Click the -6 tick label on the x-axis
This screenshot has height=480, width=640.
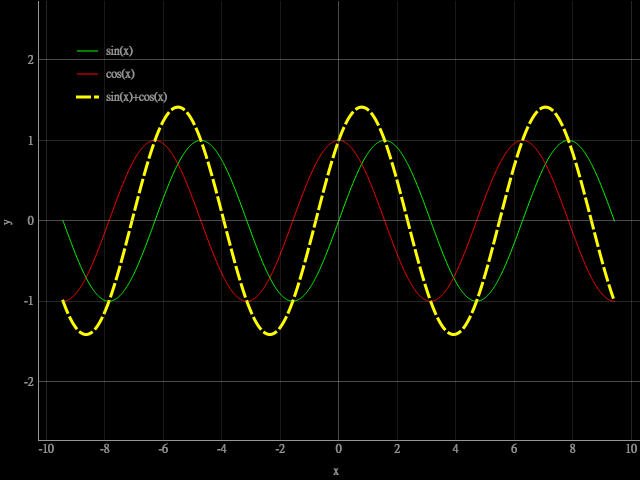click(x=163, y=450)
